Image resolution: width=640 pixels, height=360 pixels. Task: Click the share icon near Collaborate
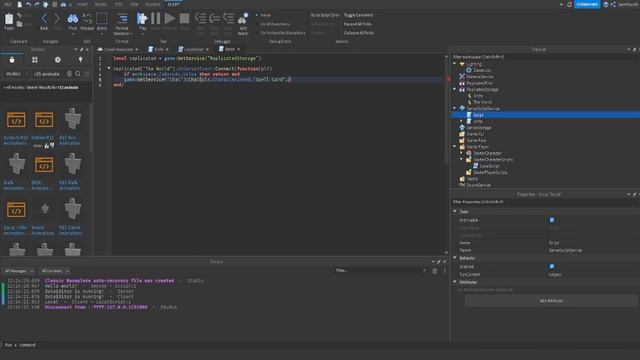point(613,4)
